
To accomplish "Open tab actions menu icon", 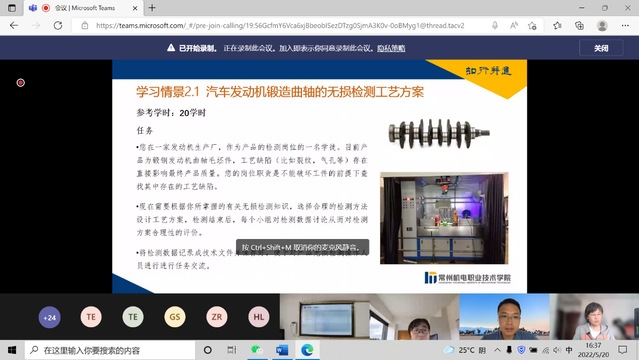I will [x=11, y=8].
